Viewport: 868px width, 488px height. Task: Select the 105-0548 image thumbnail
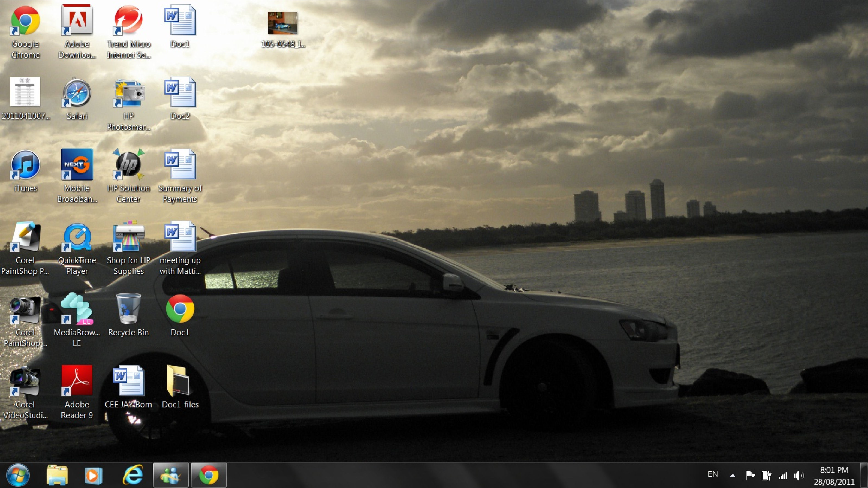(283, 30)
